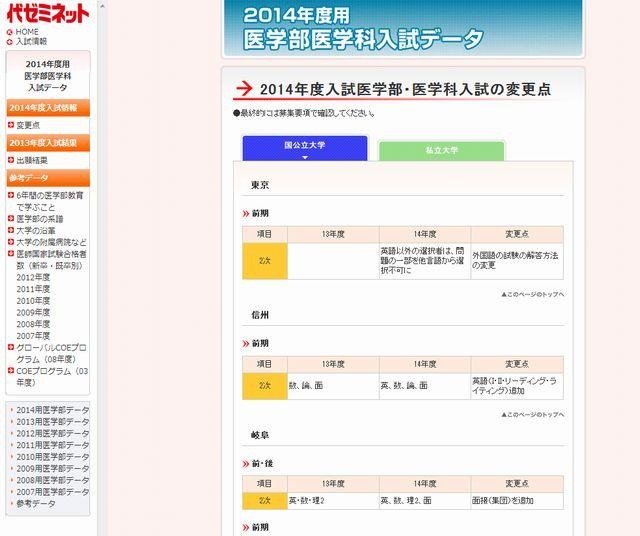
Task: Open the 変更点 sidebar link
Action: click(x=28, y=125)
